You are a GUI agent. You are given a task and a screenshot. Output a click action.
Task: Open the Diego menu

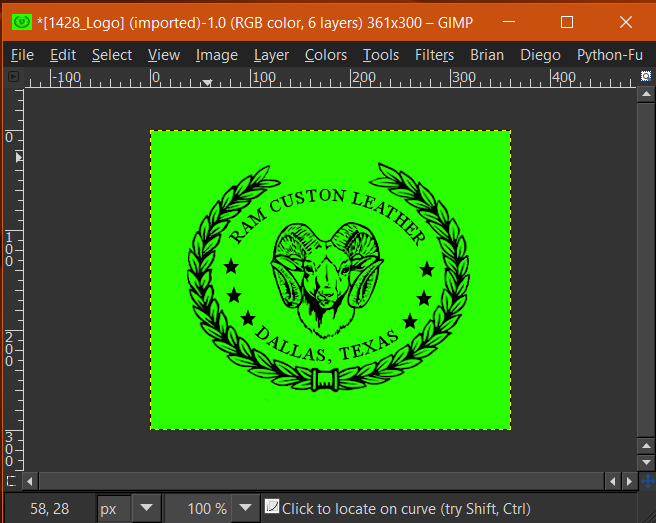(x=540, y=55)
